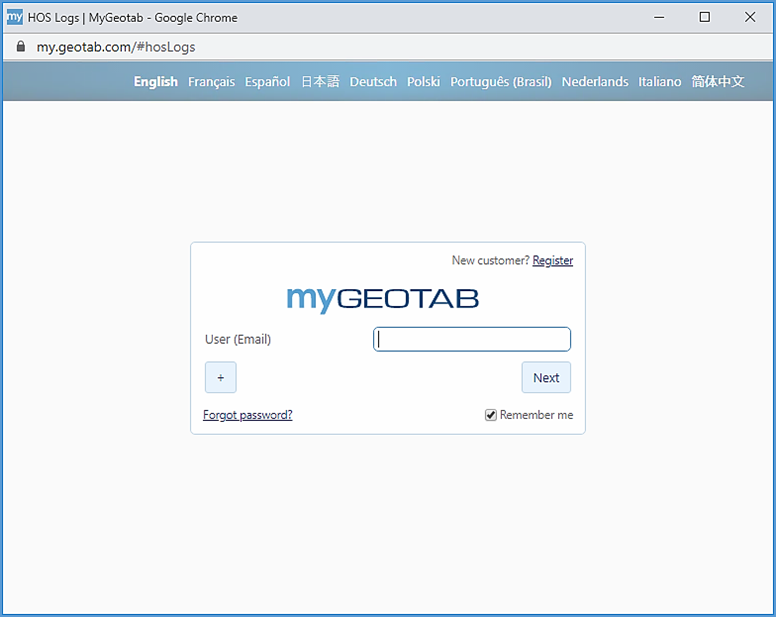Click the MyGeotab logo
Screen dimensions: 776x617
(x=382, y=298)
